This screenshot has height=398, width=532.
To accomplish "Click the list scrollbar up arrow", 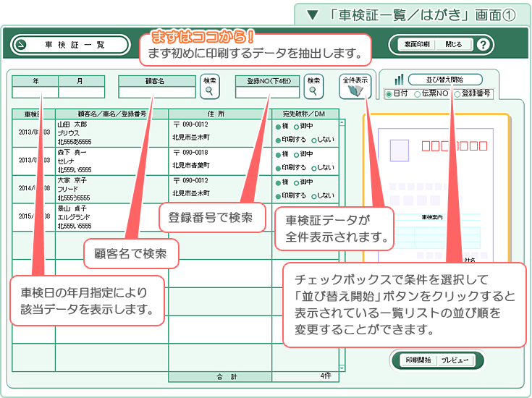I will 342,122.
